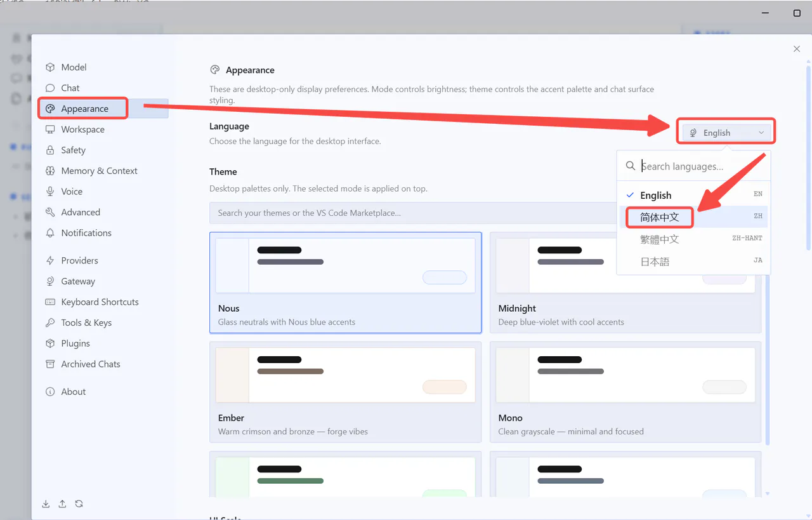Pick 日本語 in the language list
The image size is (812, 520).
point(693,262)
